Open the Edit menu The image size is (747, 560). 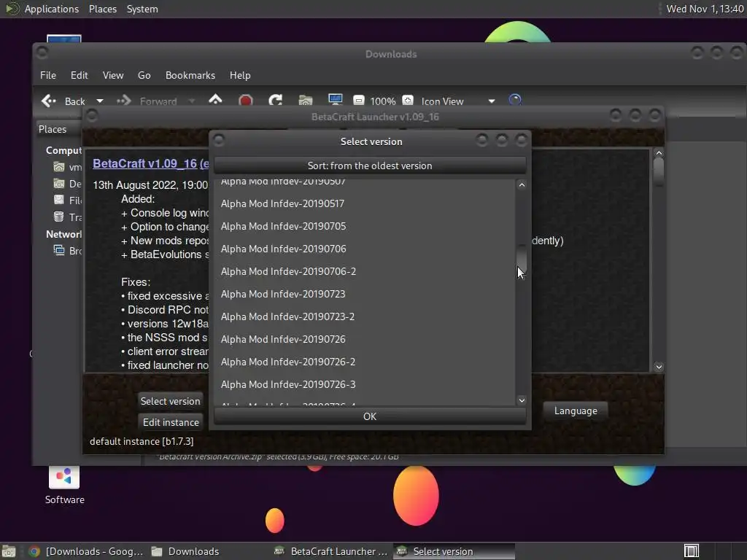pyautogui.click(x=79, y=75)
